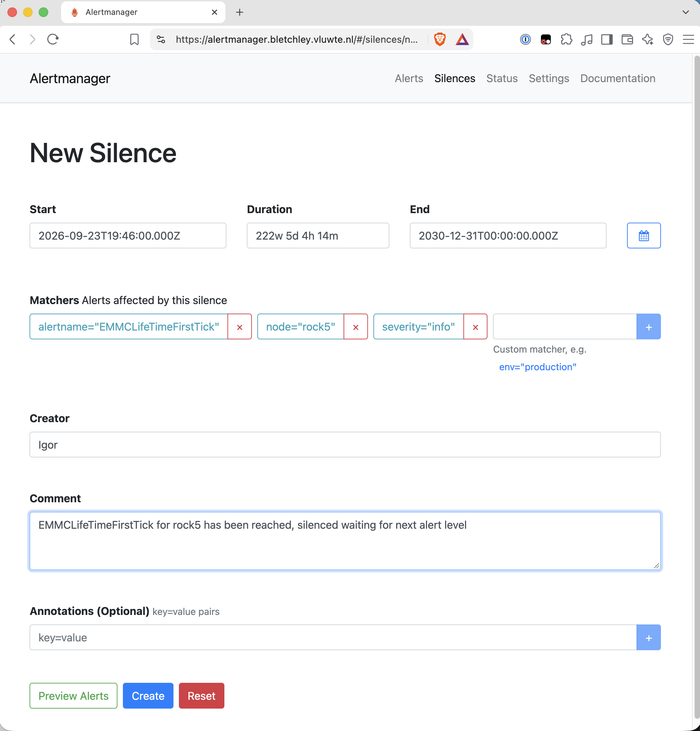Remove the alertname EMMCLifeTimeFirstTick matcher
This screenshot has width=700, height=731.
(240, 327)
